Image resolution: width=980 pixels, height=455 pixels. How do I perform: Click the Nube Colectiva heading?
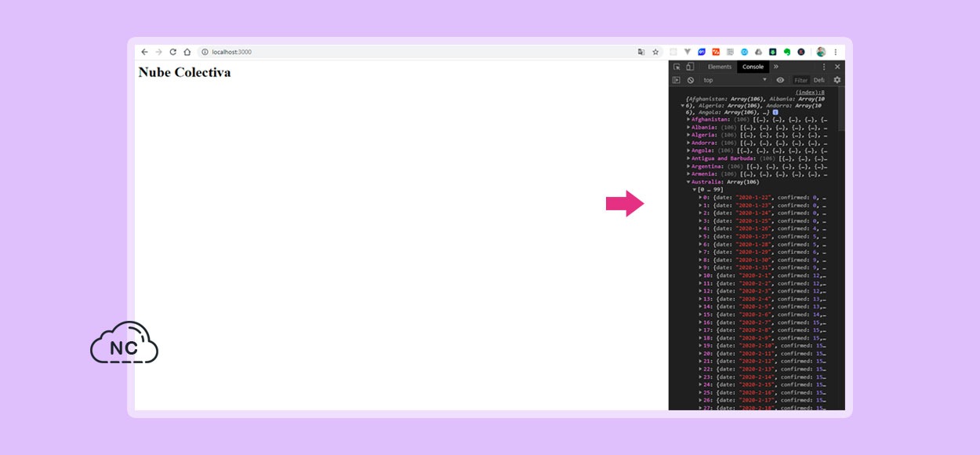tap(184, 72)
